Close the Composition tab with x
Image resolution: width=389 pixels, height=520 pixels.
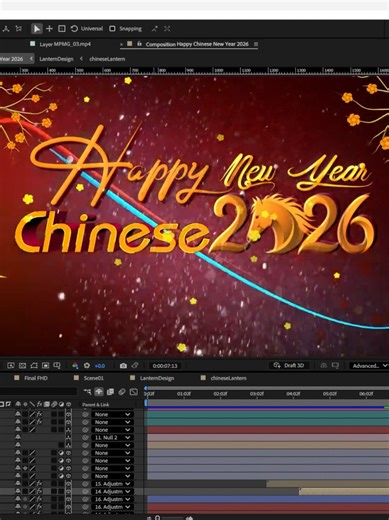tap(121, 44)
